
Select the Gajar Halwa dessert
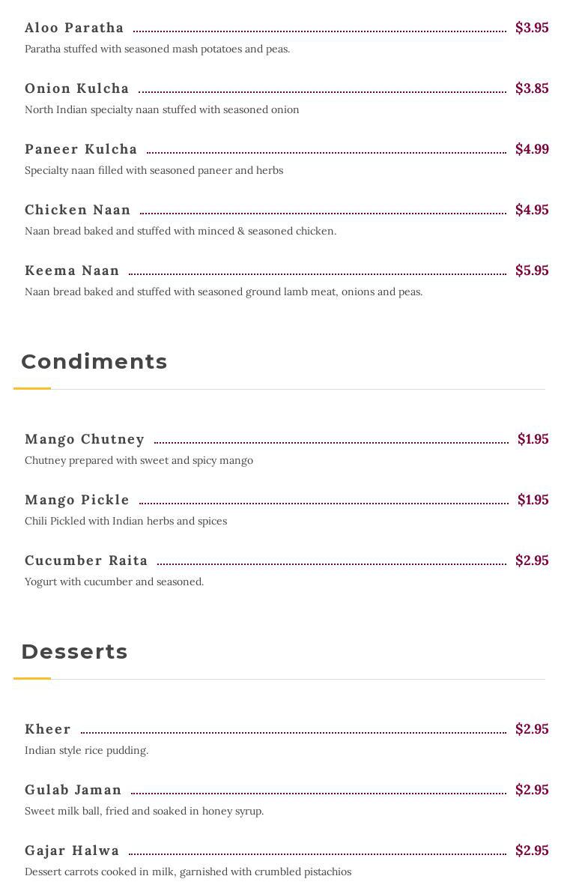tap(72, 851)
